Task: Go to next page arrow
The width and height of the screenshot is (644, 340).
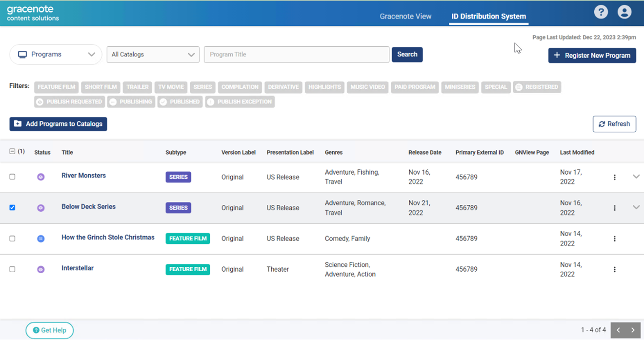Action: (633, 330)
